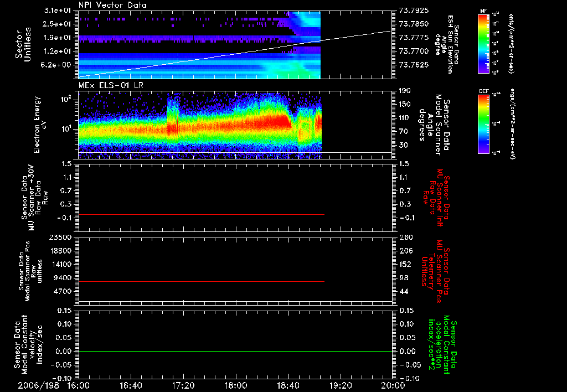This screenshot has height=392, width=567.
Task: Click the '3.1e+01' sector tick label
Action: pos(57,11)
